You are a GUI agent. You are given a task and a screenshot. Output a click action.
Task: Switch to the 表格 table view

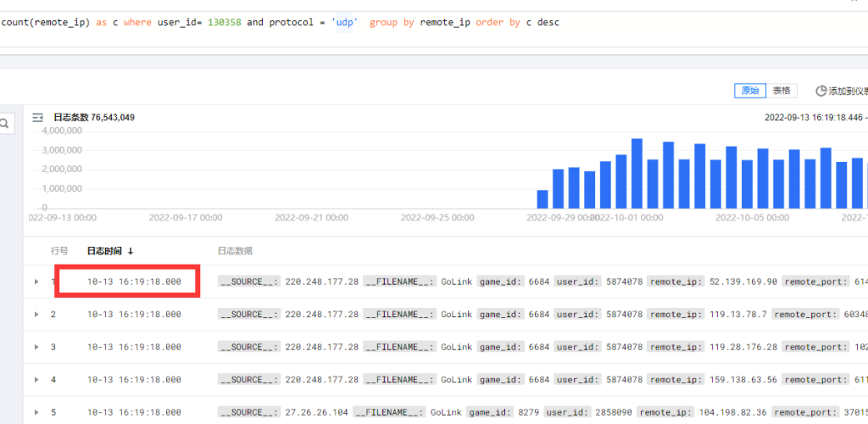pyautogui.click(x=781, y=91)
